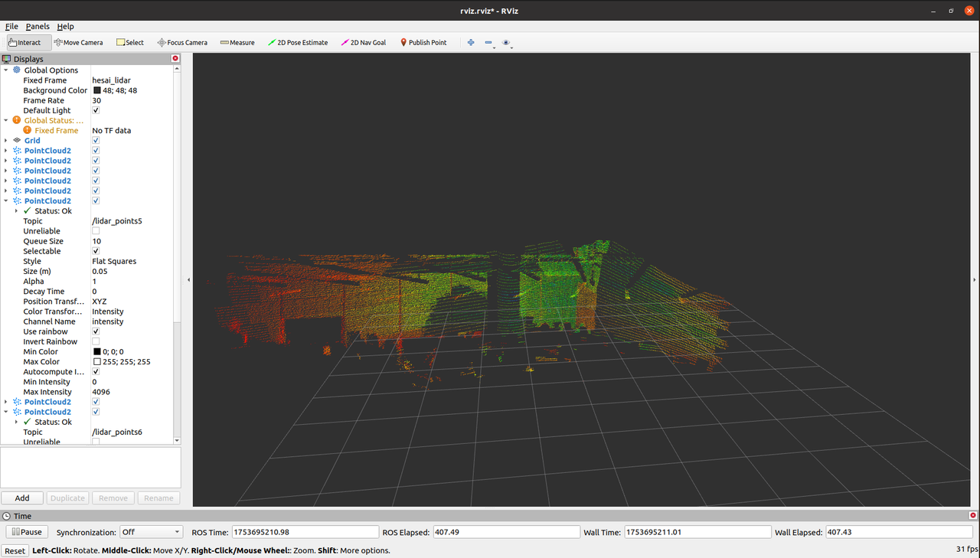Click the Add display button
The width and height of the screenshot is (980, 558).
22,498
